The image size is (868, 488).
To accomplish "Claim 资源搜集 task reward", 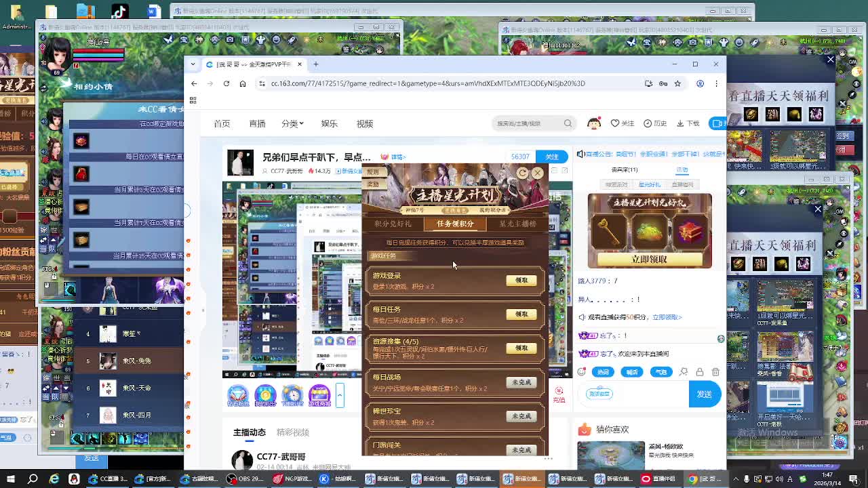I will [x=521, y=348].
